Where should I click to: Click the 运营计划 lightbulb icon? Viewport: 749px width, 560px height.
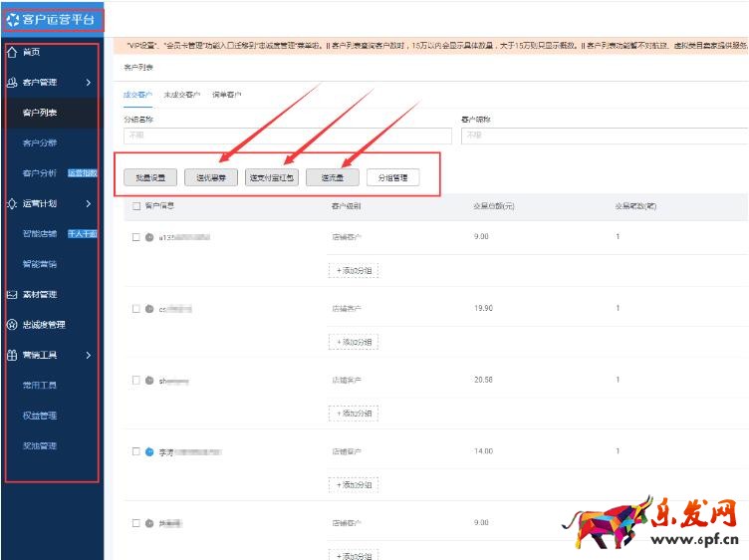point(12,204)
